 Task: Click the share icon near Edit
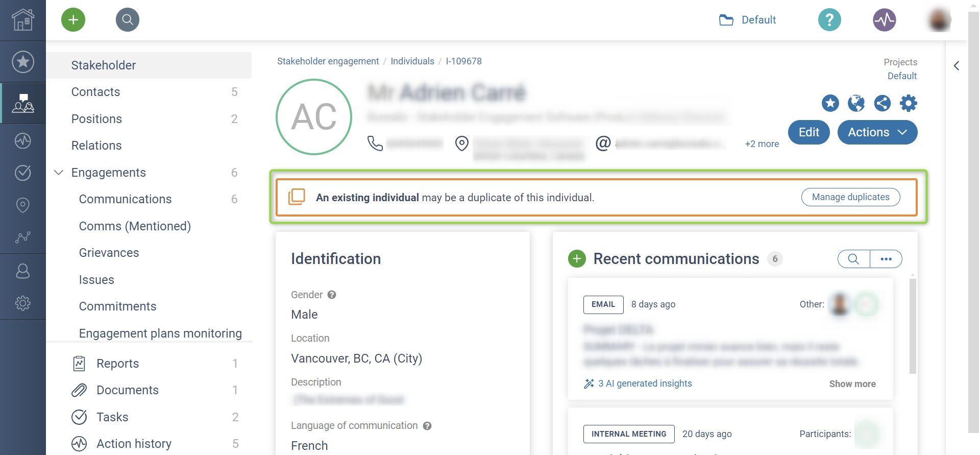point(883,103)
